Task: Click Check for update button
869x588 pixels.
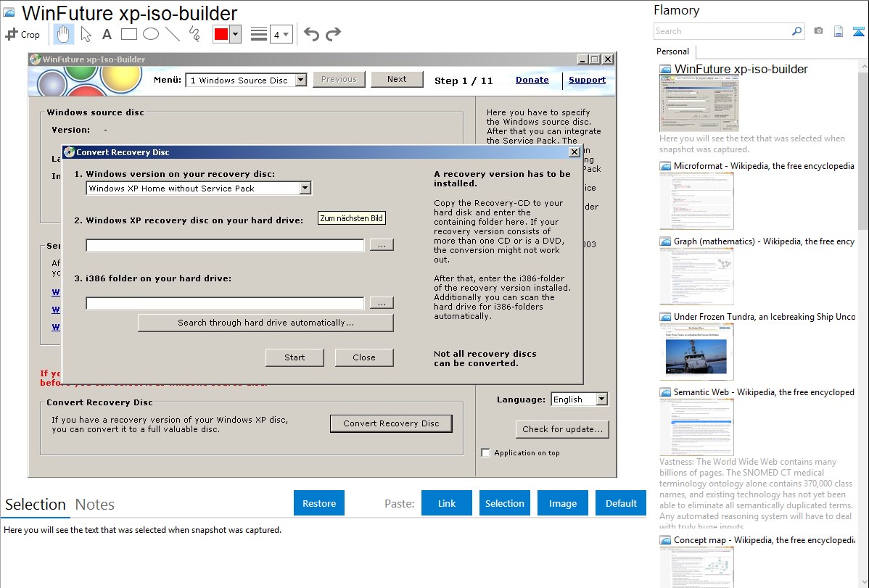Action: [x=562, y=429]
